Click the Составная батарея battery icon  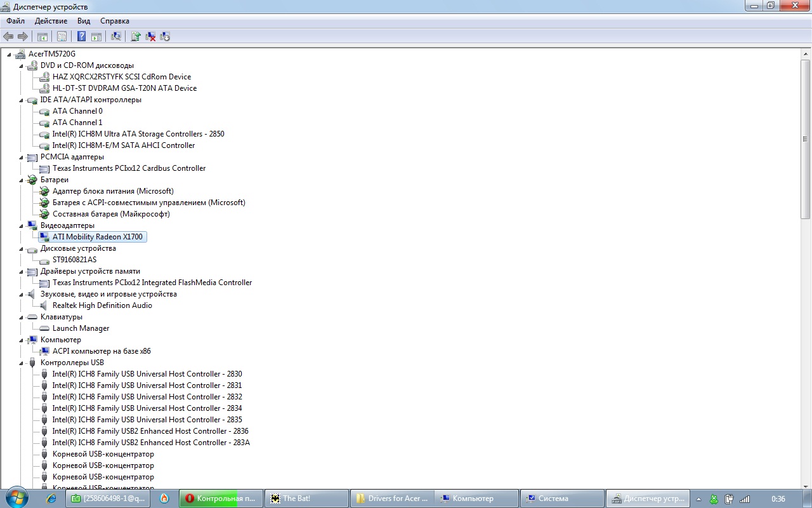point(44,214)
